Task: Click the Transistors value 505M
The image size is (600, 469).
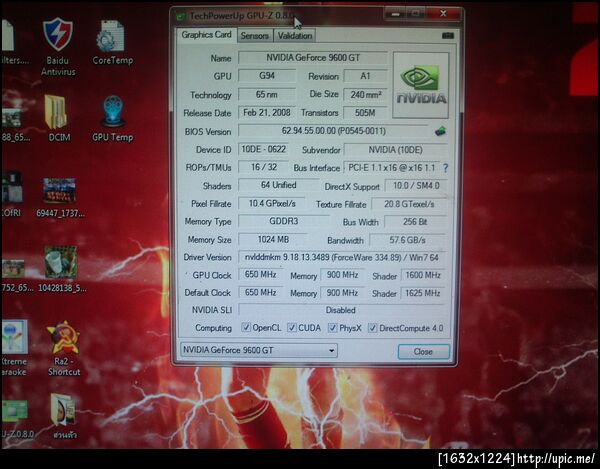Action: pyautogui.click(x=365, y=113)
